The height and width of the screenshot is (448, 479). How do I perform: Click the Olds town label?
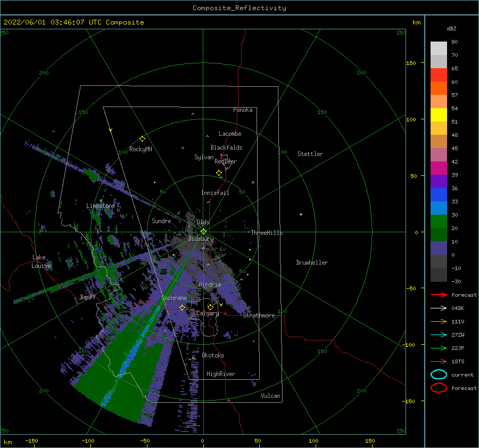click(x=203, y=222)
